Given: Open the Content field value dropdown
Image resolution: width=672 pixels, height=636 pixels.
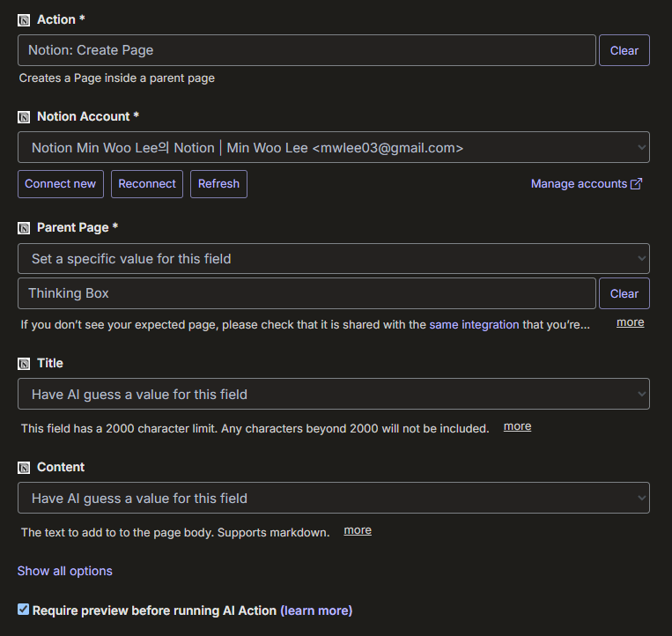Looking at the screenshot, I should tap(334, 498).
